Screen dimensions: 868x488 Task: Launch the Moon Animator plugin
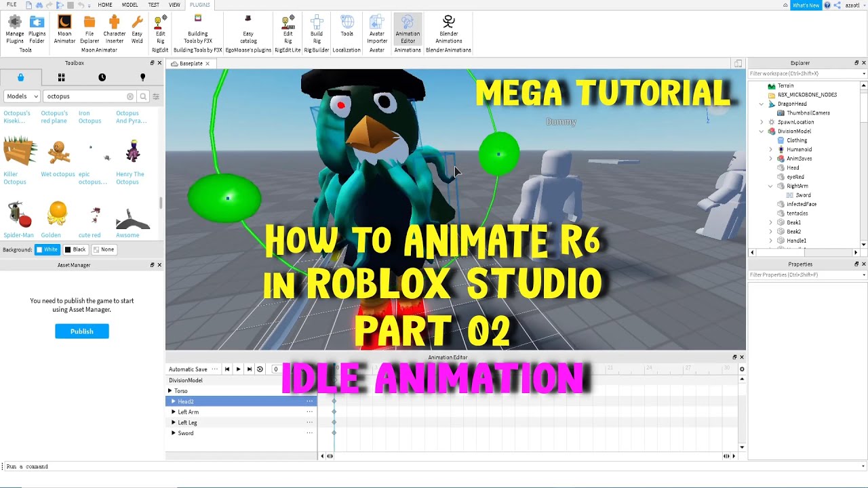point(64,29)
